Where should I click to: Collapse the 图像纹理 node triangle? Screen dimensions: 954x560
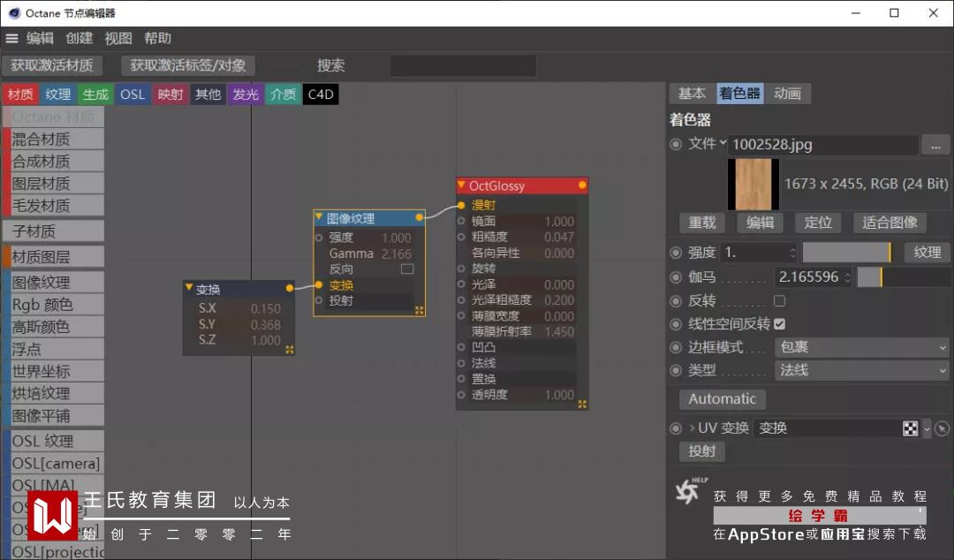319,216
